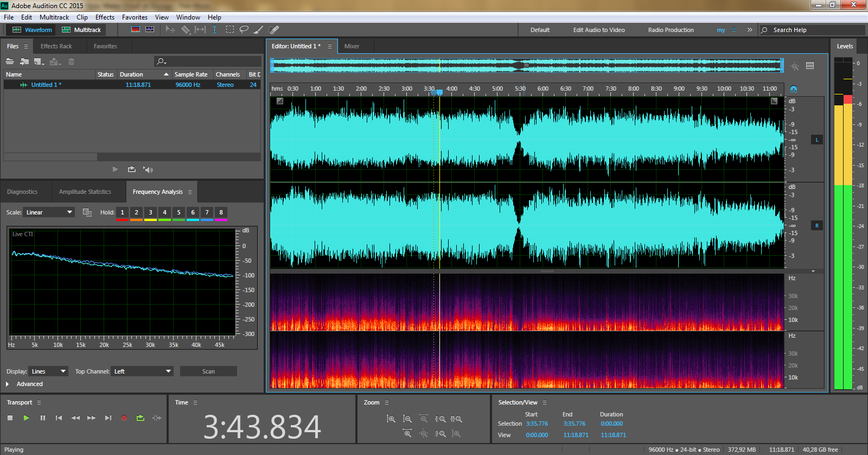
Task: Select the Marquee Selection tool
Action: (230, 30)
